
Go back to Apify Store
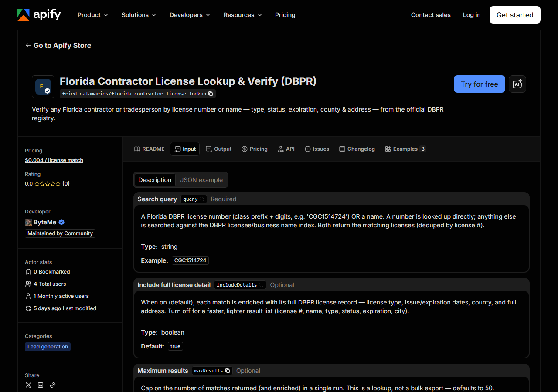coord(58,45)
